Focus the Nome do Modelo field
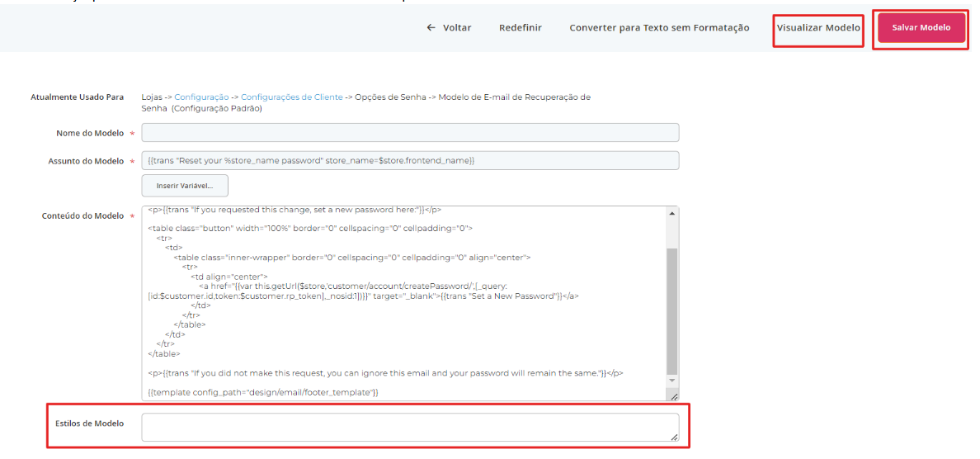 click(410, 133)
